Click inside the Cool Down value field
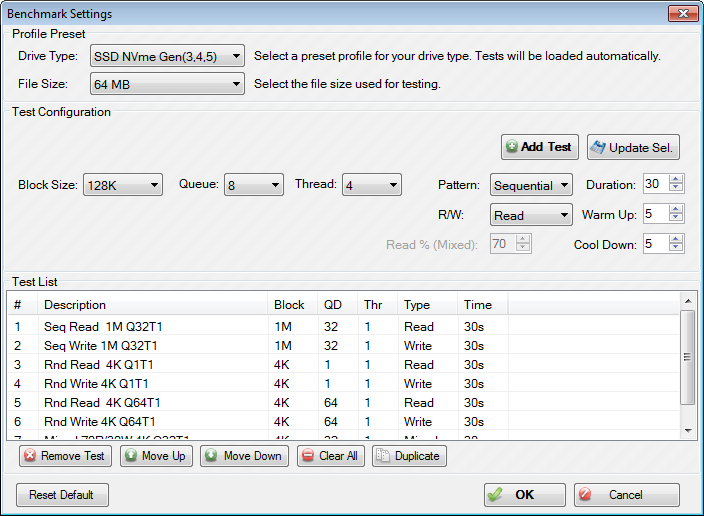This screenshot has width=704, height=516. pos(656,244)
